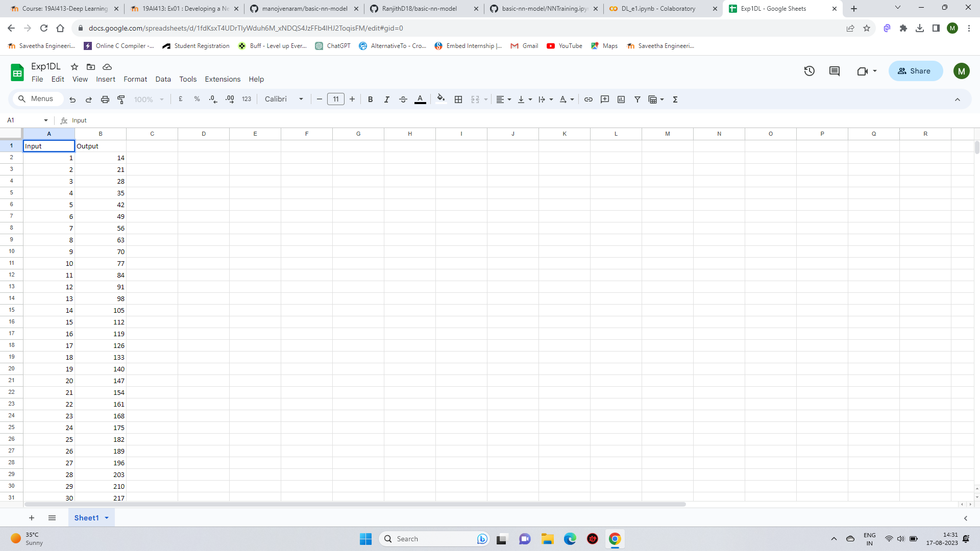
Task: Insert a link using the link icon
Action: pos(588,99)
